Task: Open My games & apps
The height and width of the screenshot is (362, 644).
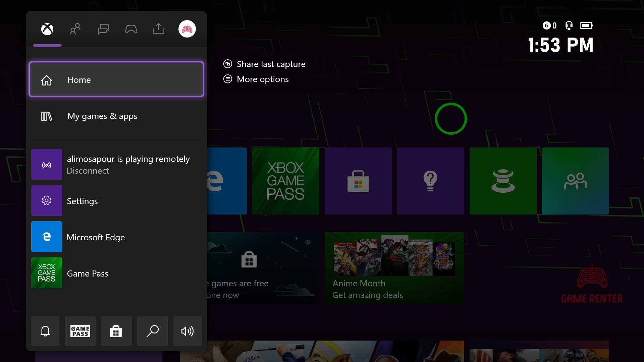Action: click(x=116, y=116)
